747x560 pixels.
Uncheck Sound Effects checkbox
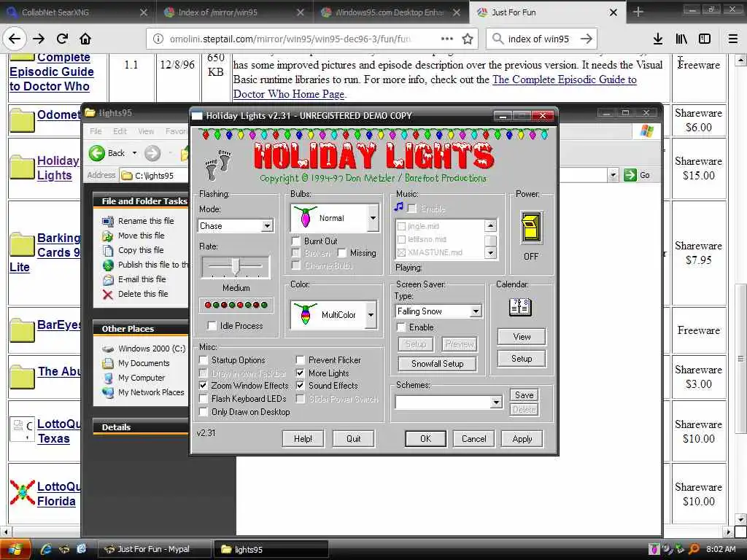(300, 385)
